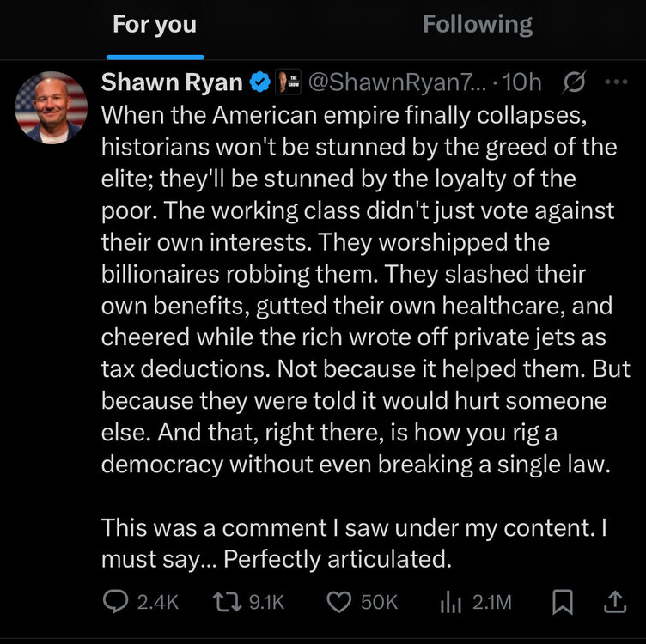Share the post via upload arrow
Screen dimensions: 646x644
tap(614, 603)
